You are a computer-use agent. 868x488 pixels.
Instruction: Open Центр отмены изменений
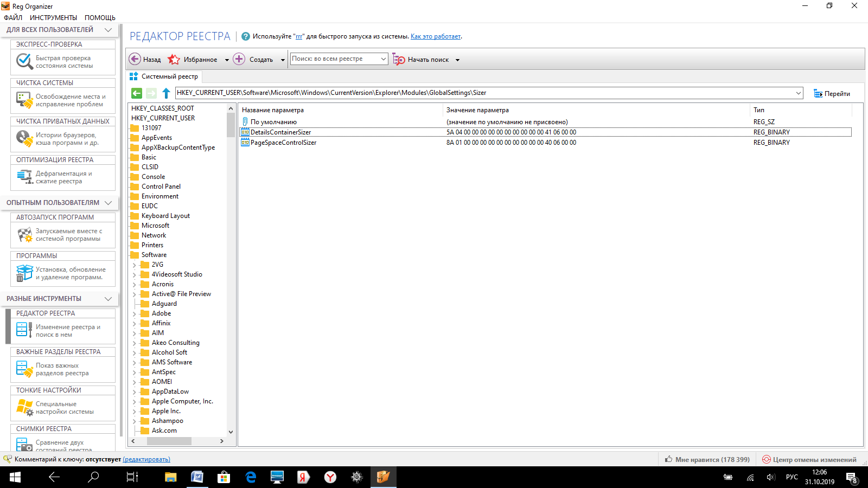[809, 459]
